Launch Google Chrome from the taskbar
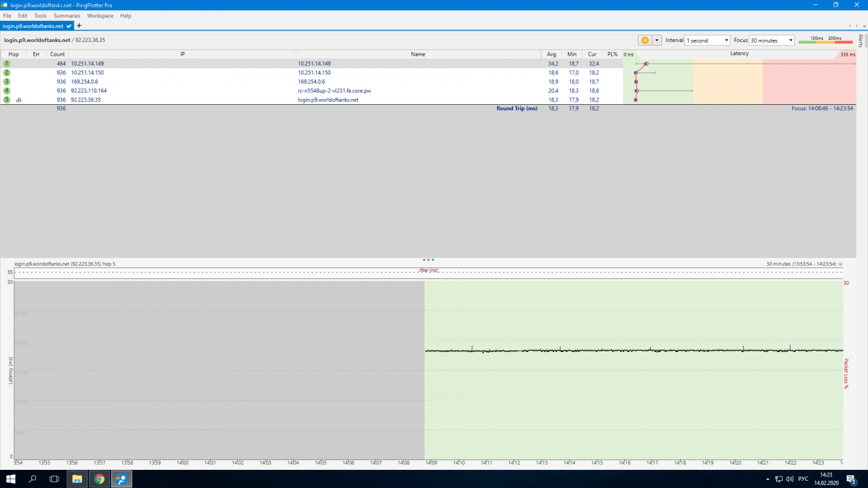868x488 pixels. (x=99, y=479)
